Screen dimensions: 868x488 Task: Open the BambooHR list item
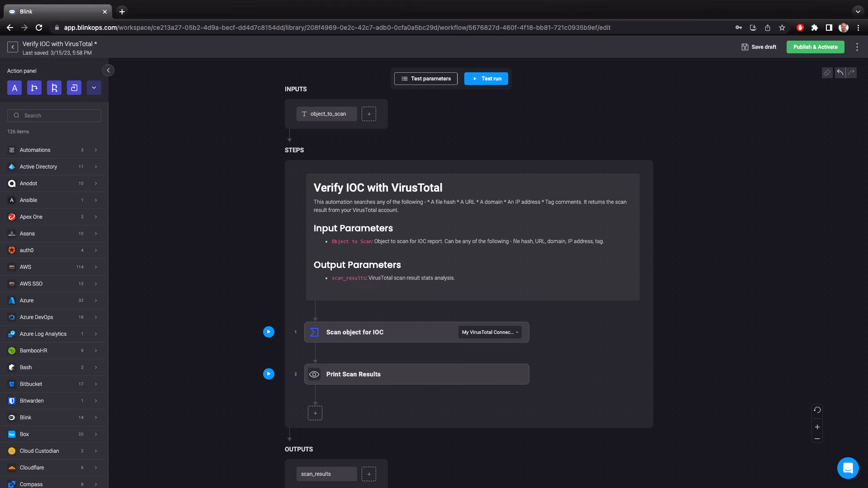[52, 351]
